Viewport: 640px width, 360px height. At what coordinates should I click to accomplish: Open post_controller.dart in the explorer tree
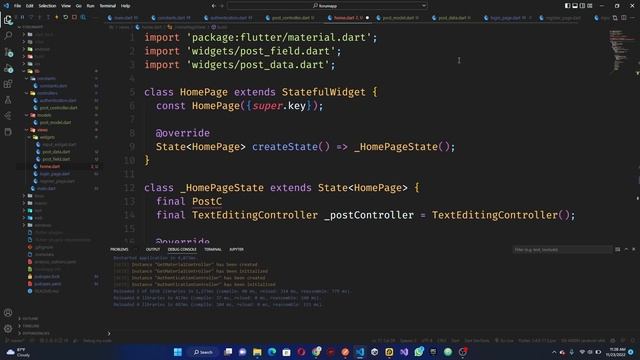(58, 108)
